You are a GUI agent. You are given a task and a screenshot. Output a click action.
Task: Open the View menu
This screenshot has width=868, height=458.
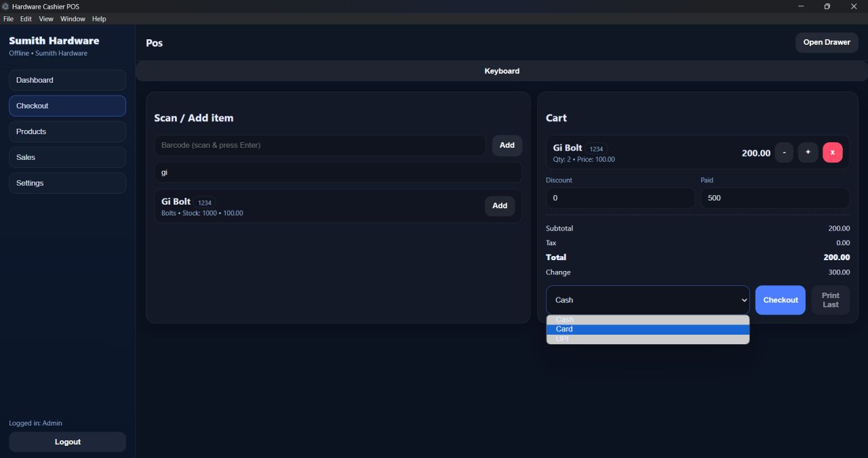(x=46, y=19)
